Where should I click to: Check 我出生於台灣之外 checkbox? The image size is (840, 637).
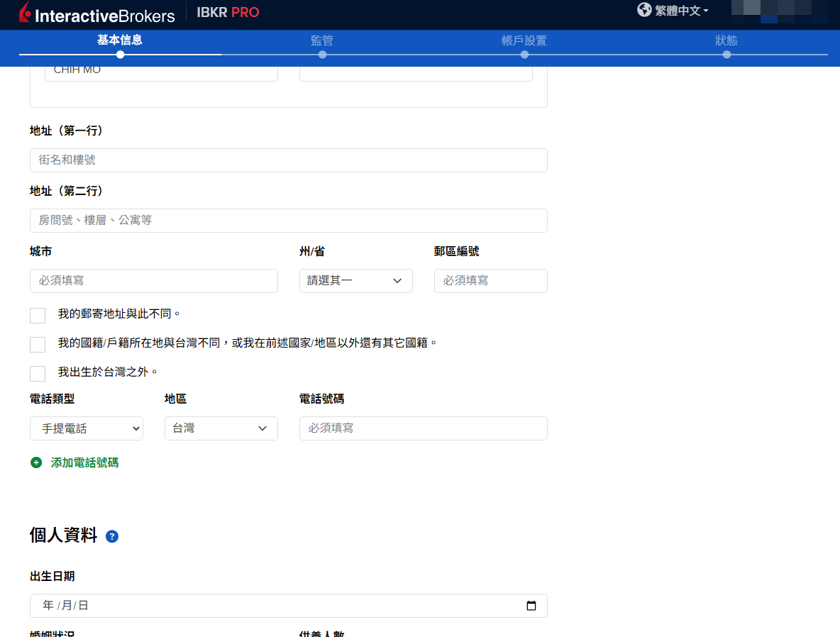(38, 373)
